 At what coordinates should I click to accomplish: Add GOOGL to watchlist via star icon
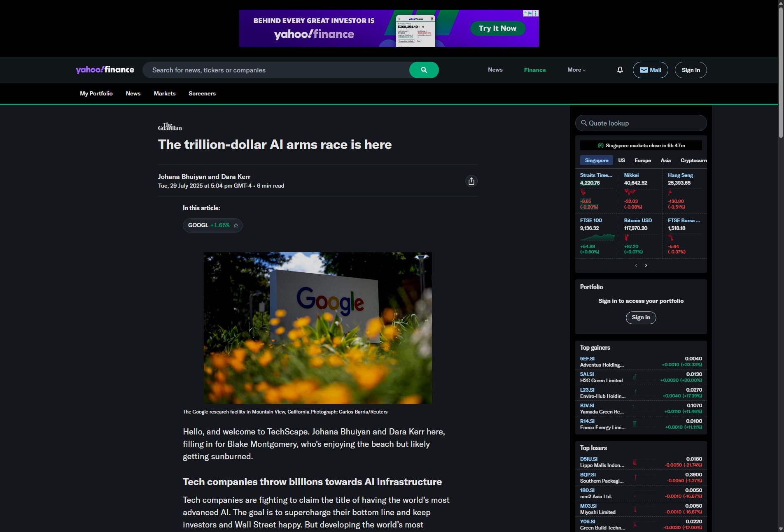coord(236,225)
